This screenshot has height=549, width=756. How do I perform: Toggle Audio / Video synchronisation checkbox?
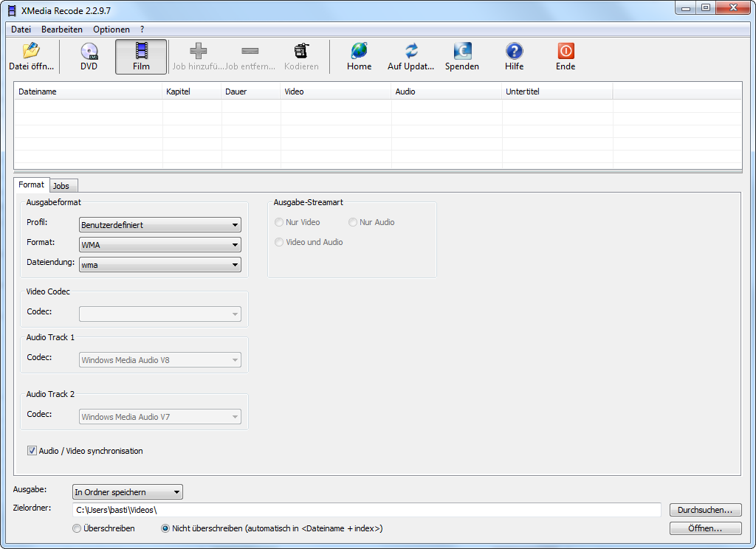pos(32,451)
